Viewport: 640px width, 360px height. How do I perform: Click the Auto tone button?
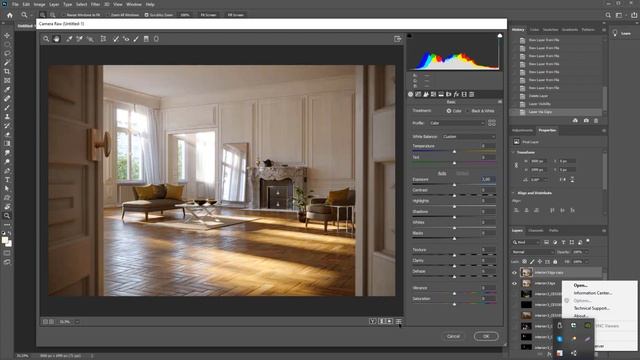point(442,173)
